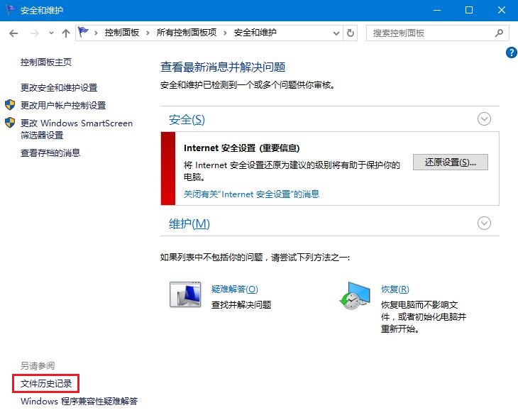Viewport: 518px width, 420px height.
Task: Click 关闭有关 Internet 安全设置 的消息 link
Action: [251, 194]
